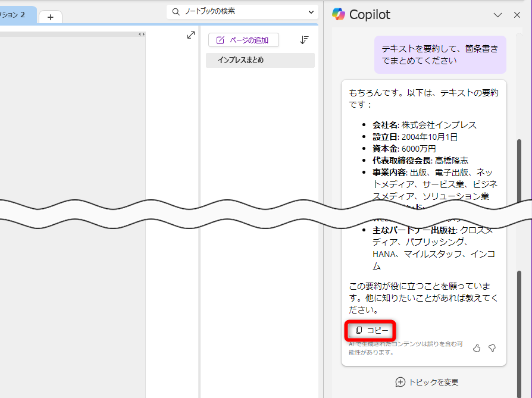
Task: Expand the canvas with the diagonal expand arrow
Action: [190, 35]
